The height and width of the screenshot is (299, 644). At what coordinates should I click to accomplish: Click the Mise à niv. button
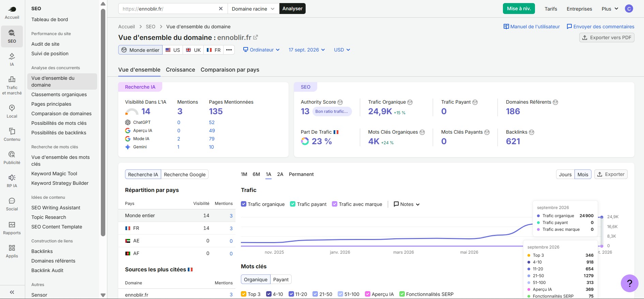(x=519, y=9)
